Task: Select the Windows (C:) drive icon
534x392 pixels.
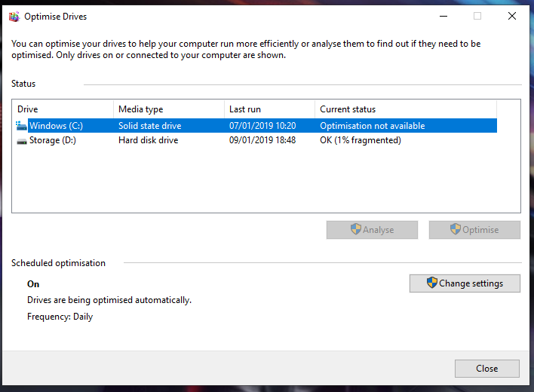Action: [21, 126]
